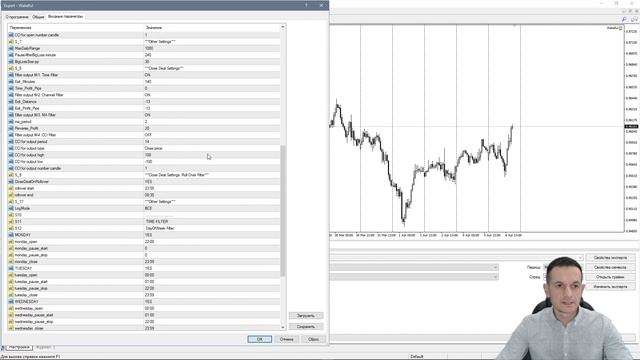Click the wednesday_open row icon
Image resolution: width=640 pixels, height=360 pixels.
point(11,308)
